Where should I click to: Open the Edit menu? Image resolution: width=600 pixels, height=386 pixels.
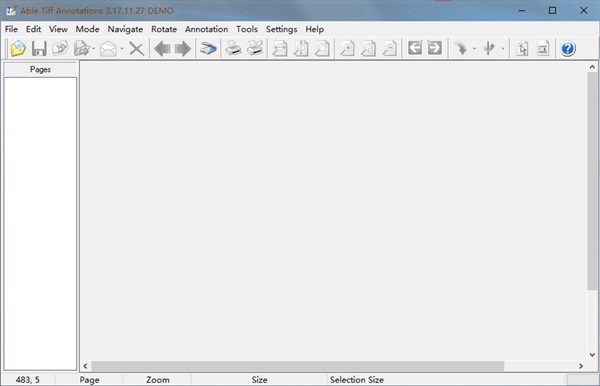[x=33, y=29]
